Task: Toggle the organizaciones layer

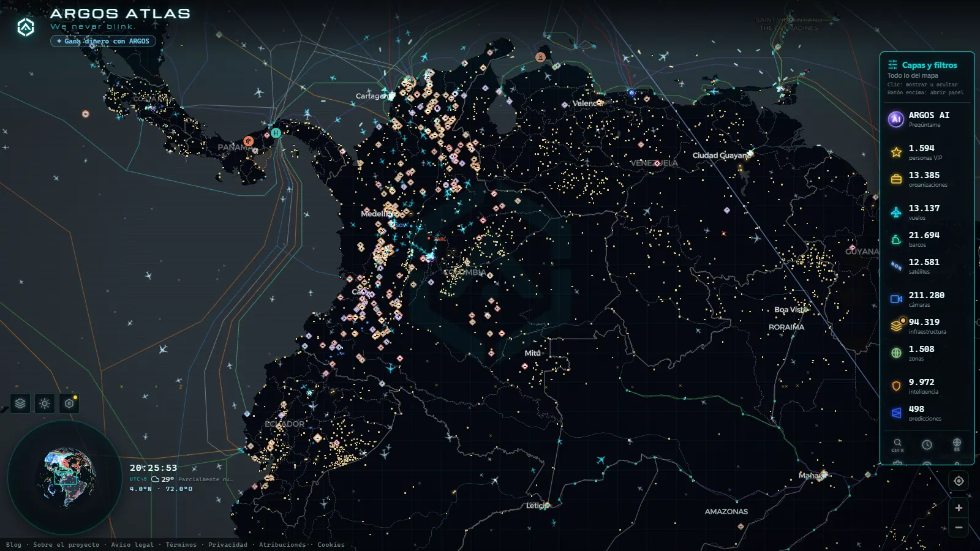Action: (927, 179)
